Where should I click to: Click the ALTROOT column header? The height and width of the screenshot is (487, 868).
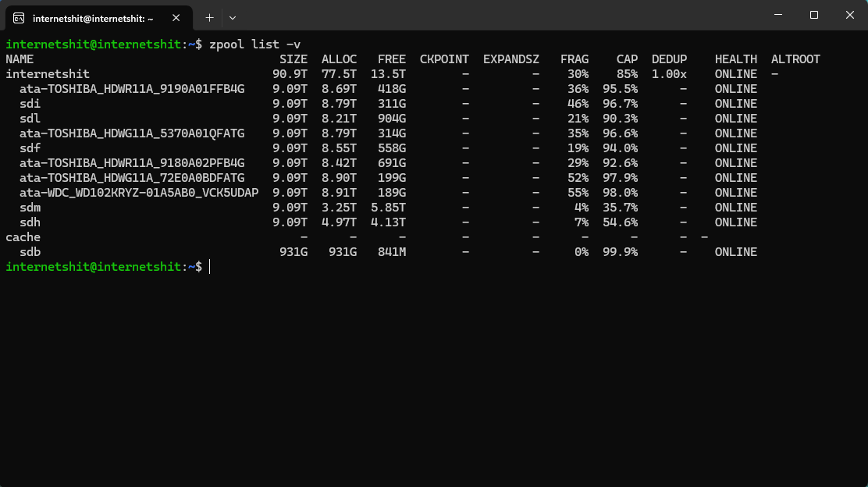(x=795, y=59)
